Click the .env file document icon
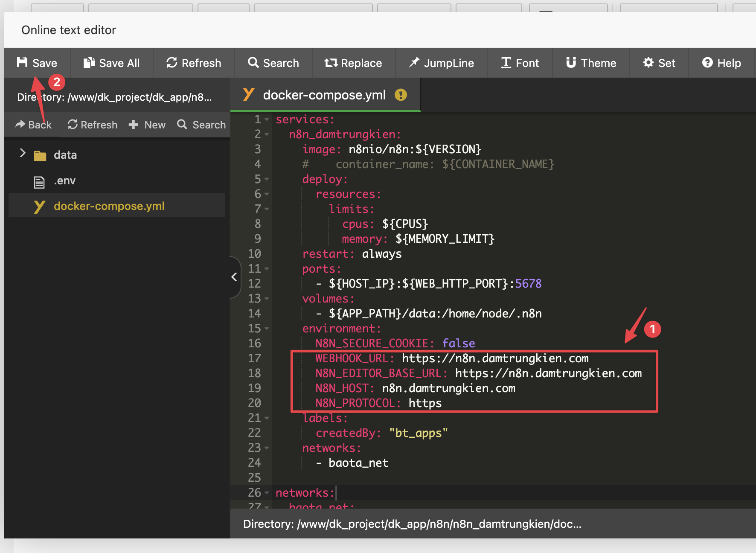Image resolution: width=756 pixels, height=553 pixels. (x=39, y=182)
